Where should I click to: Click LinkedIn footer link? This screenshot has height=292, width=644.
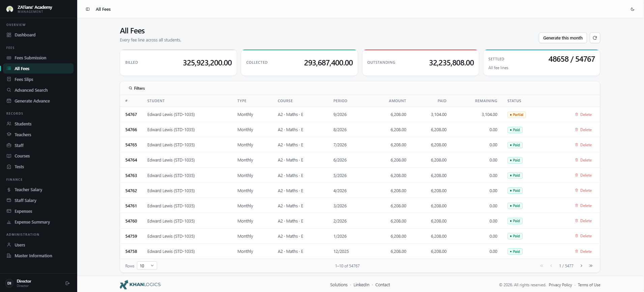[x=361, y=285]
